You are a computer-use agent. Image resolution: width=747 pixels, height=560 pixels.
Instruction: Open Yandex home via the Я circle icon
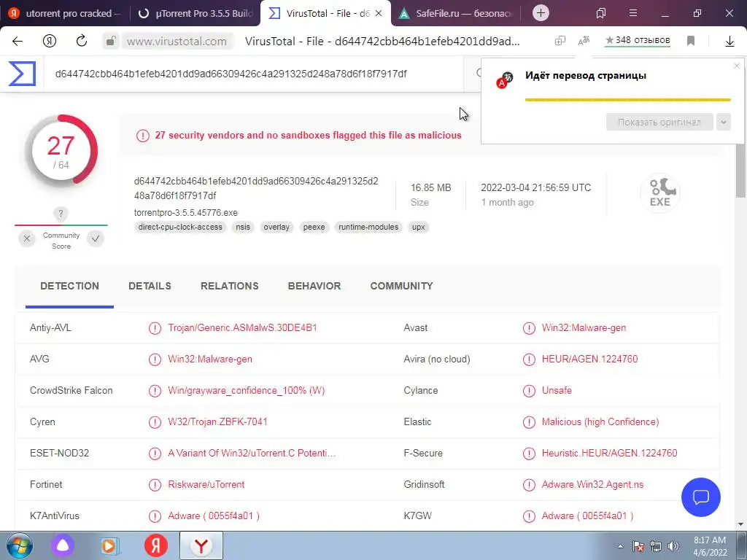(x=50, y=42)
